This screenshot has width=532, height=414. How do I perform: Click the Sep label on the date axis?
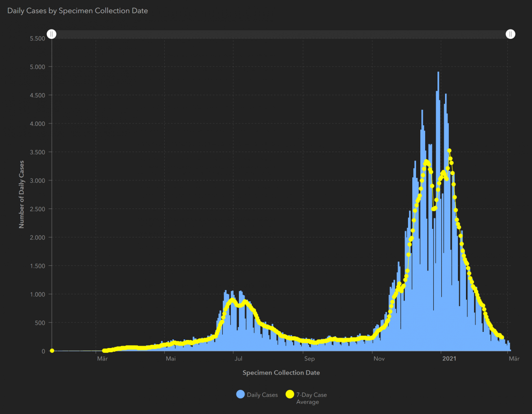[309, 359]
